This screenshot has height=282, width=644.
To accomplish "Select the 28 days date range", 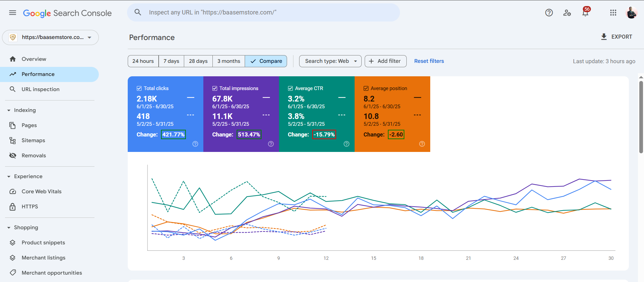I will point(198,61).
